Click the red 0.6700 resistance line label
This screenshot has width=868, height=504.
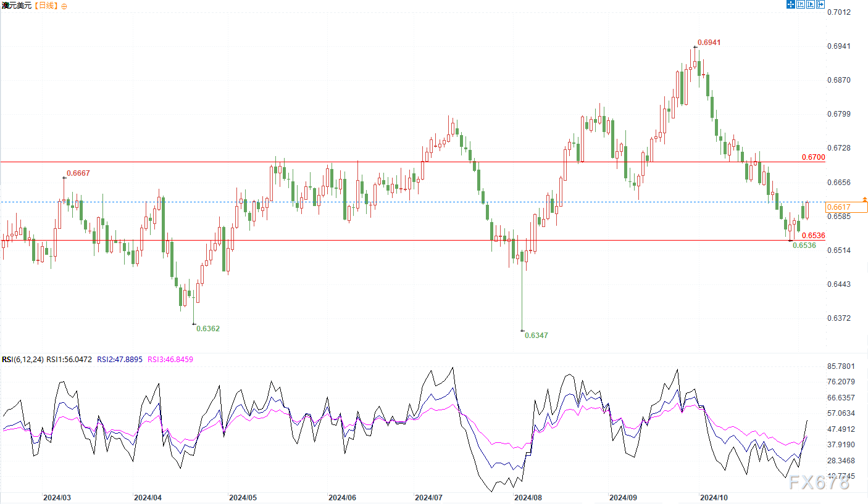point(813,158)
